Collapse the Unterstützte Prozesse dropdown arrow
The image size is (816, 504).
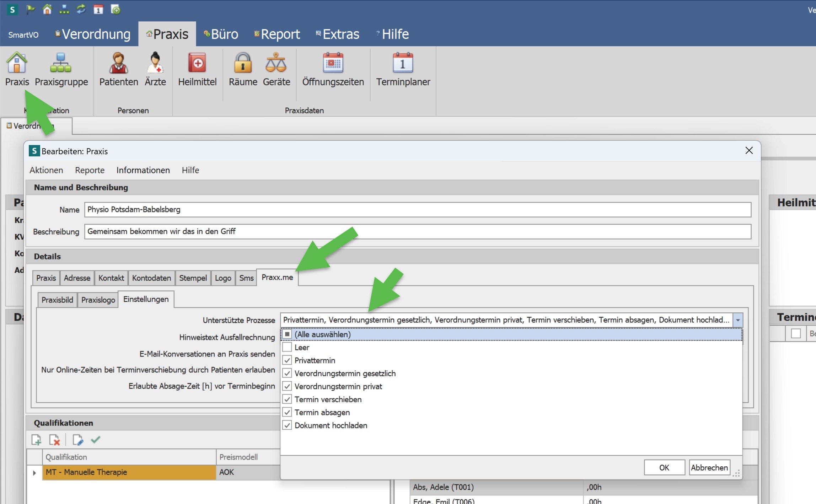click(x=738, y=320)
